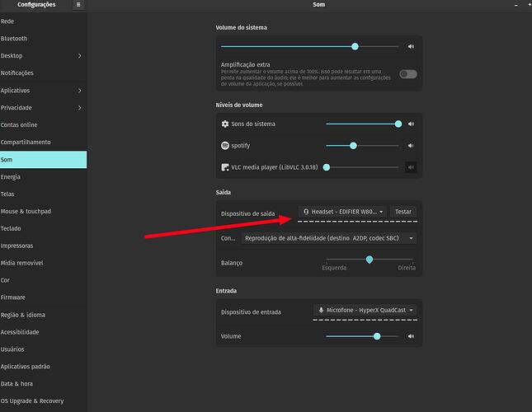Open Mídia removível settings
The height and width of the screenshot is (412, 532).
point(44,263)
